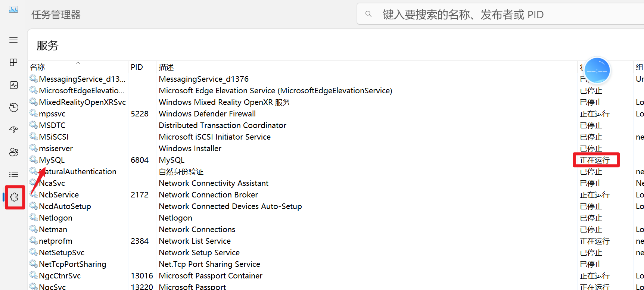
Task: Open the Users page icon
Action: (x=13, y=152)
